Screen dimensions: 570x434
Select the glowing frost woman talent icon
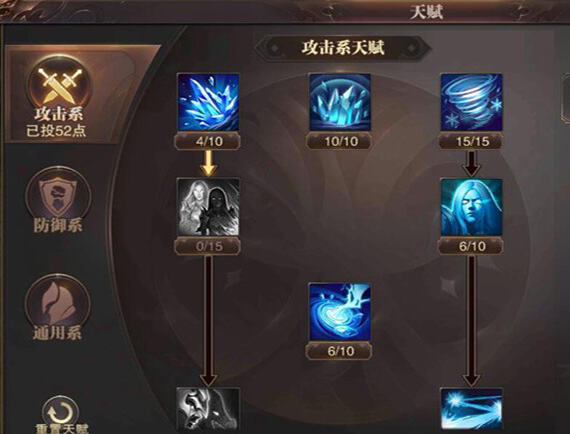click(x=471, y=207)
